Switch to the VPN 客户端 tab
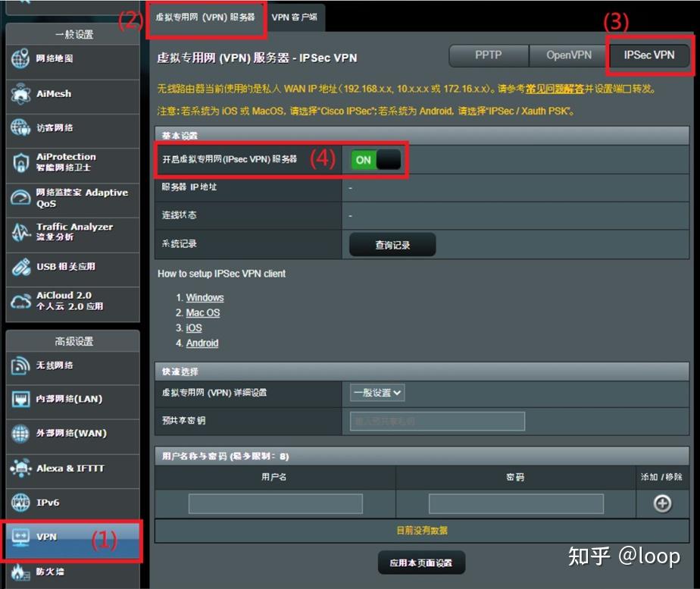The width and height of the screenshot is (700, 589). (x=296, y=17)
